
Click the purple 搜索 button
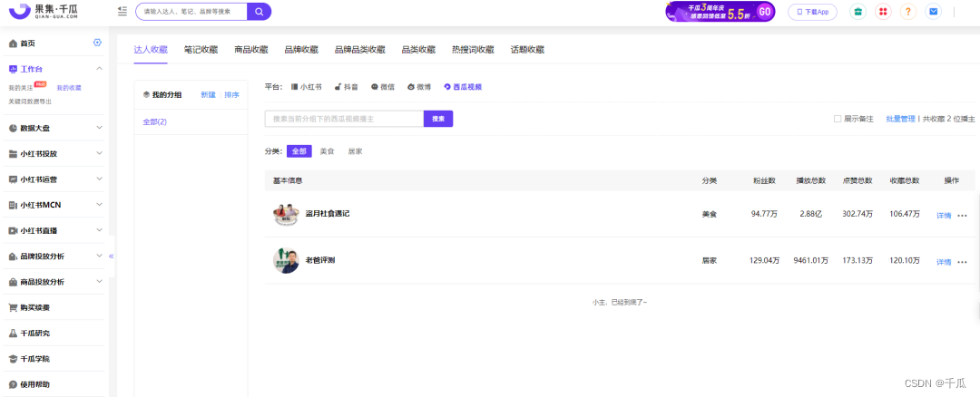click(x=438, y=119)
